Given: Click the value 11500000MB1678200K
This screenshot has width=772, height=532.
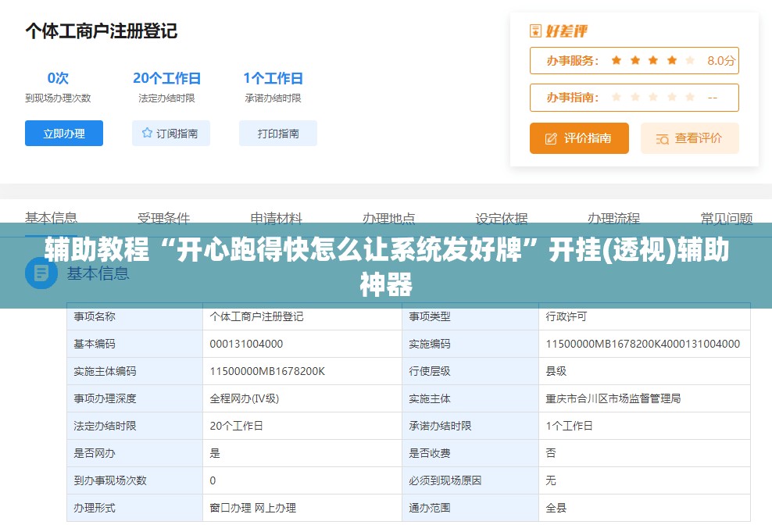Looking at the screenshot, I should (x=267, y=372).
